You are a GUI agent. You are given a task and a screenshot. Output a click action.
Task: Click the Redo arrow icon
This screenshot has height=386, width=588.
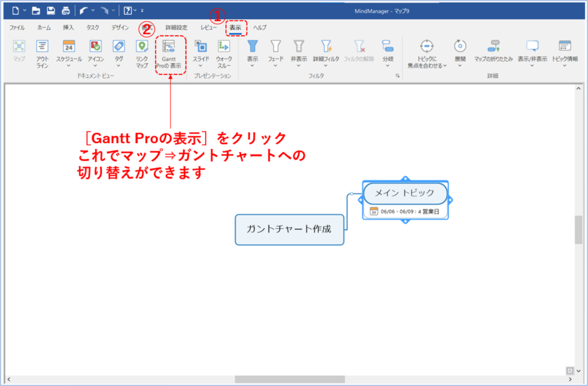pyautogui.click(x=104, y=10)
